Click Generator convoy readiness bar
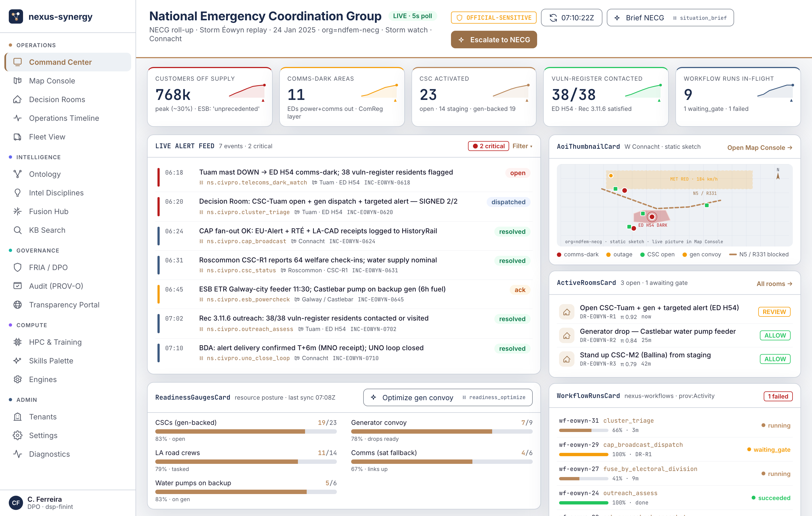The width and height of the screenshot is (812, 516). [x=441, y=431]
